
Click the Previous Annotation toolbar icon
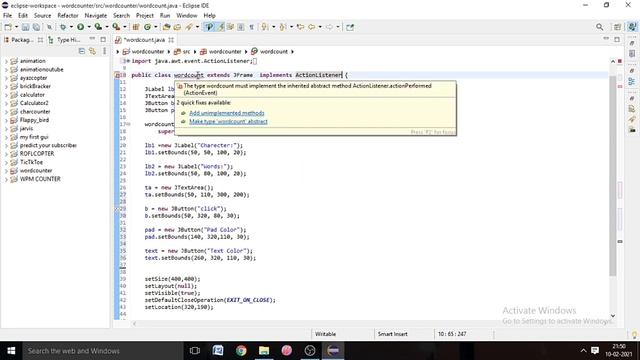(x=283, y=27)
